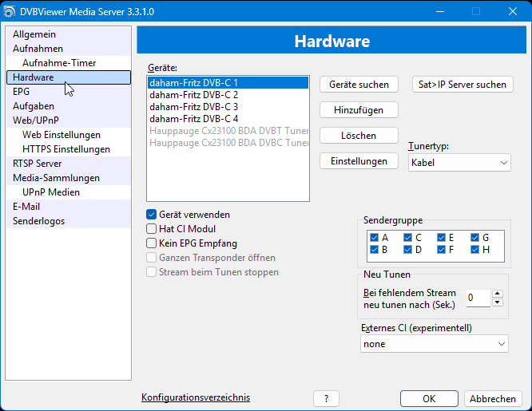Expand the Externes CI dropdown
Screen dimensions: 532x411
tap(435, 344)
